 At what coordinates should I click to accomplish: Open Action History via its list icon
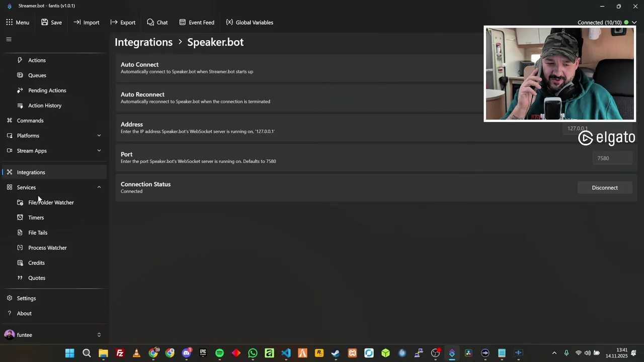(20, 106)
